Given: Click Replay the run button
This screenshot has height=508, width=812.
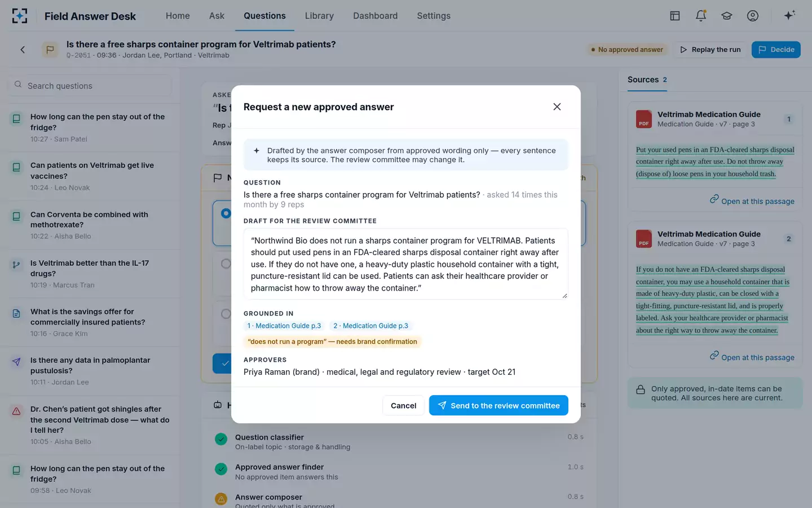Looking at the screenshot, I should pos(710,50).
